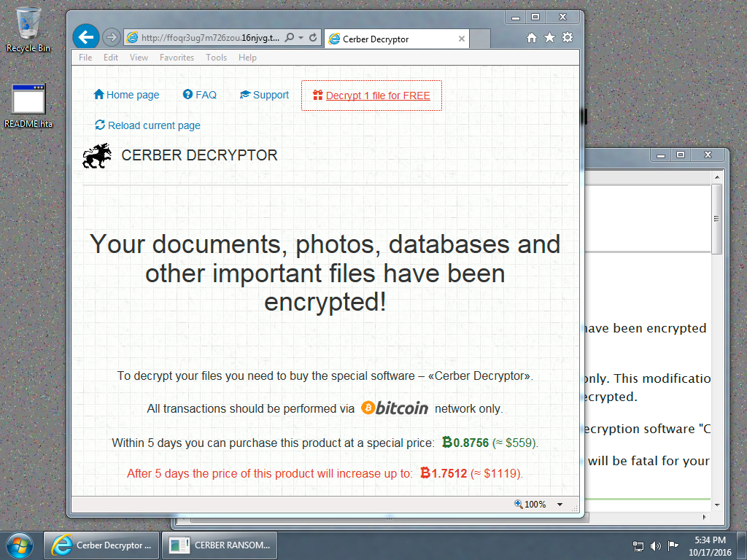Click the refresh icon in address bar
Screen dimensions: 747x560
[x=313, y=38]
